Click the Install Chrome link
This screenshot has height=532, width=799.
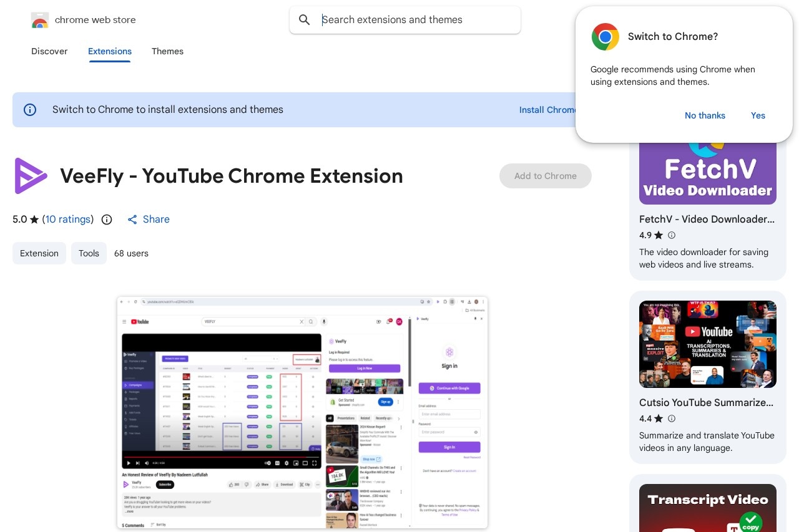click(x=547, y=110)
